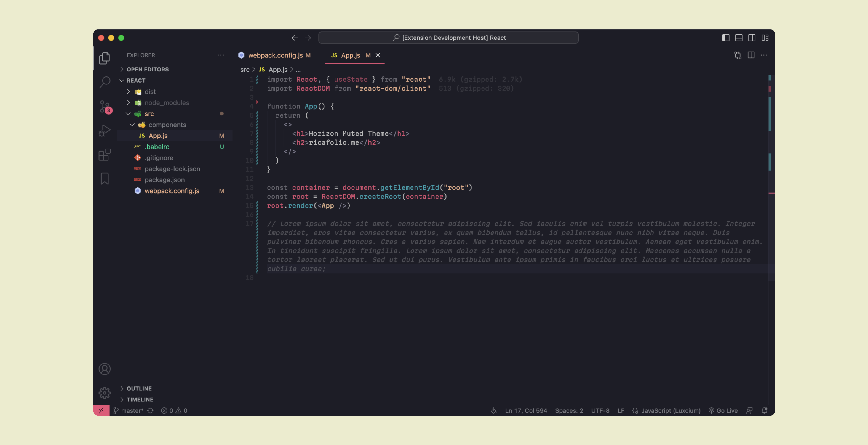Open breadcrumb ellipsis symbol dropdown
Viewport: 868px width, 445px height.
coord(298,70)
